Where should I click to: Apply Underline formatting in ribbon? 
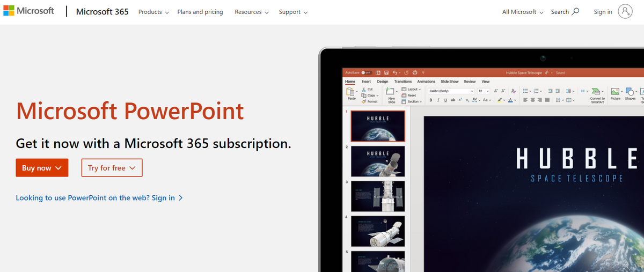click(x=445, y=100)
